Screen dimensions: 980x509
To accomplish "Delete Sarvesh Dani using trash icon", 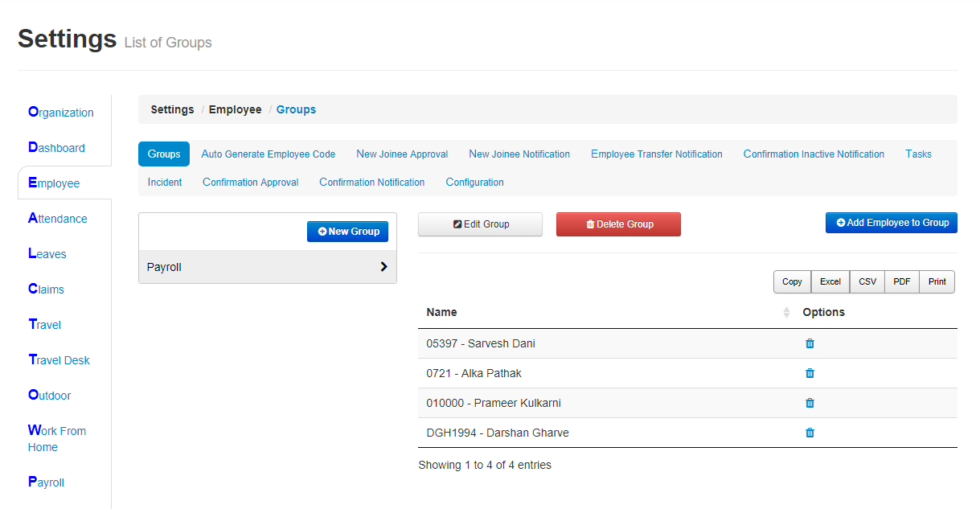I will (810, 343).
